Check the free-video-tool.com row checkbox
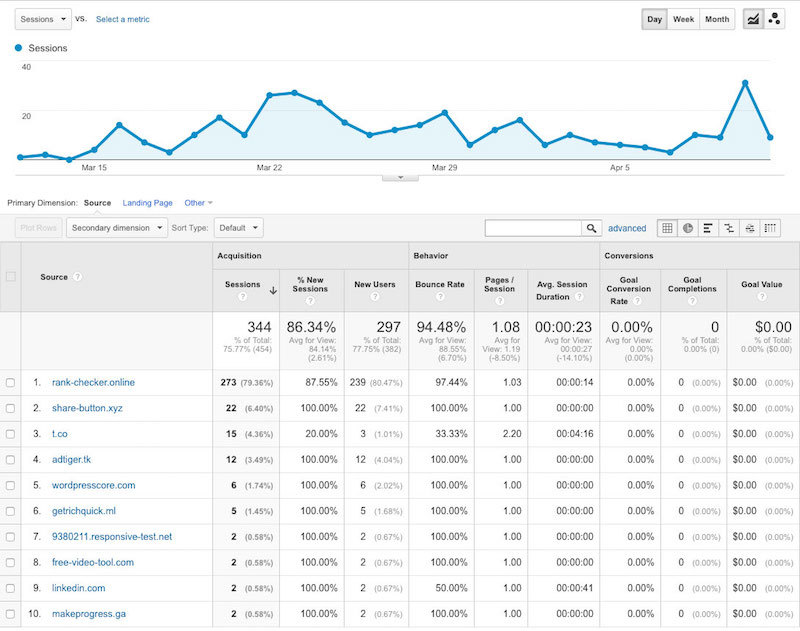Image resolution: width=800 pixels, height=631 pixels. pos(10,563)
